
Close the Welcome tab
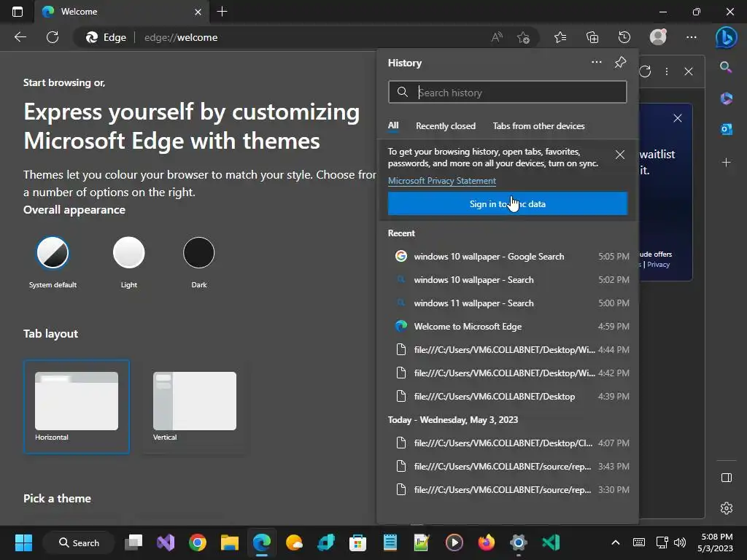point(198,12)
